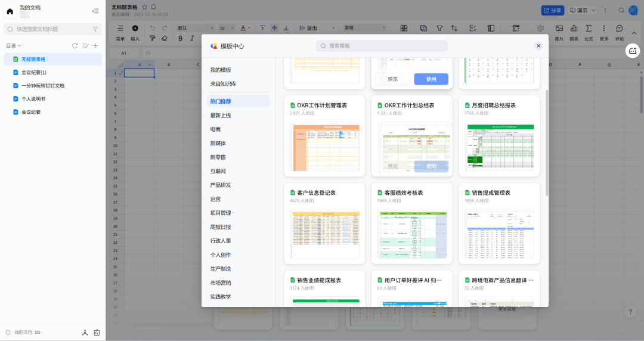The image size is (644, 341).
Task: Align cell content to top
Action: coord(262,28)
